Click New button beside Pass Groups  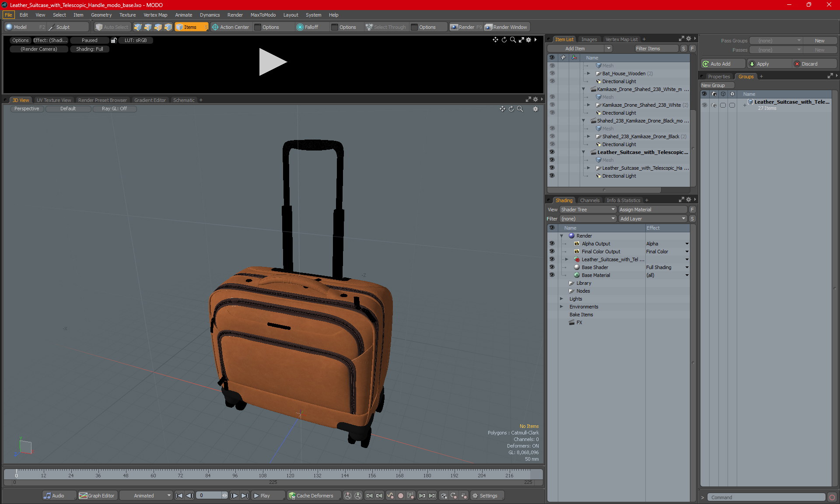pyautogui.click(x=819, y=41)
